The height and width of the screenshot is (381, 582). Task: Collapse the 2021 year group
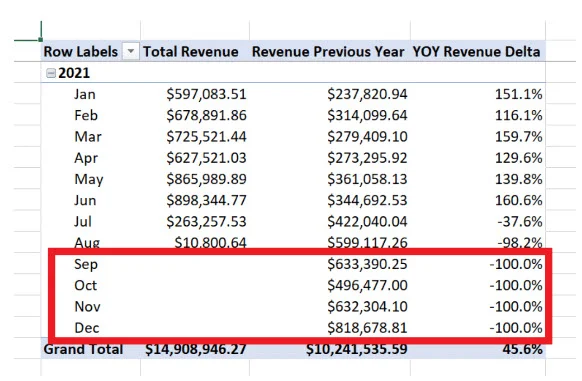51,73
